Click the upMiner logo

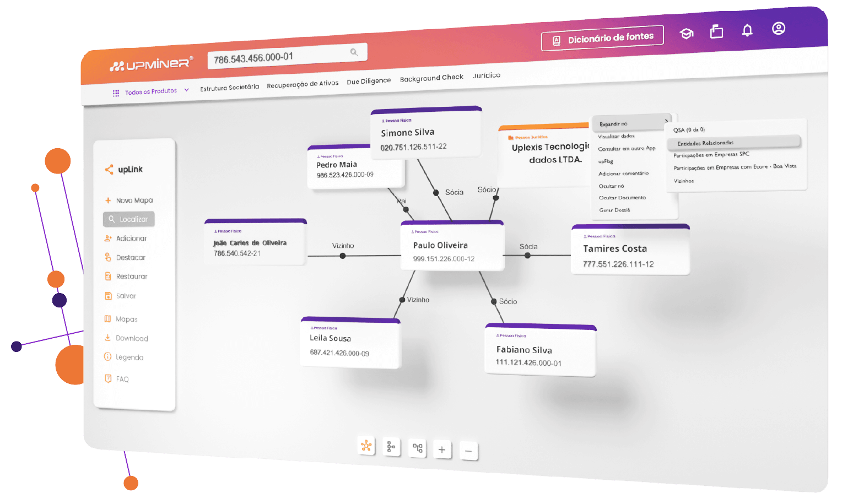152,64
